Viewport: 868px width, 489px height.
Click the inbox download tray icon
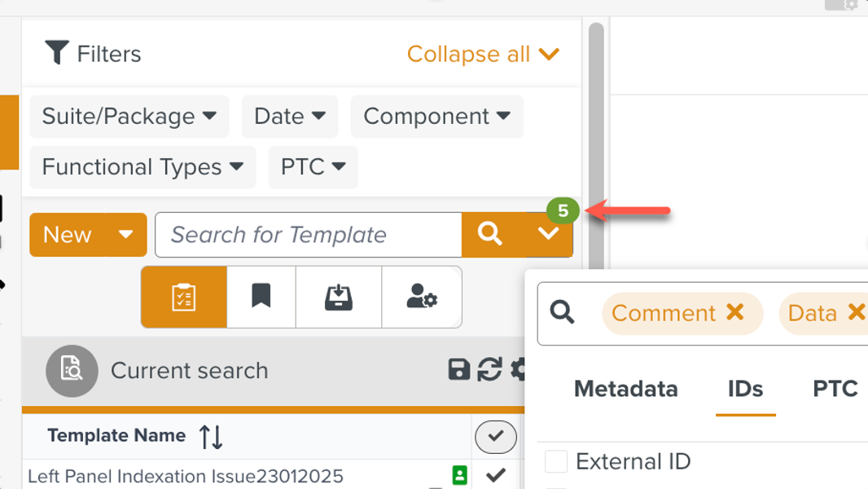pos(338,297)
